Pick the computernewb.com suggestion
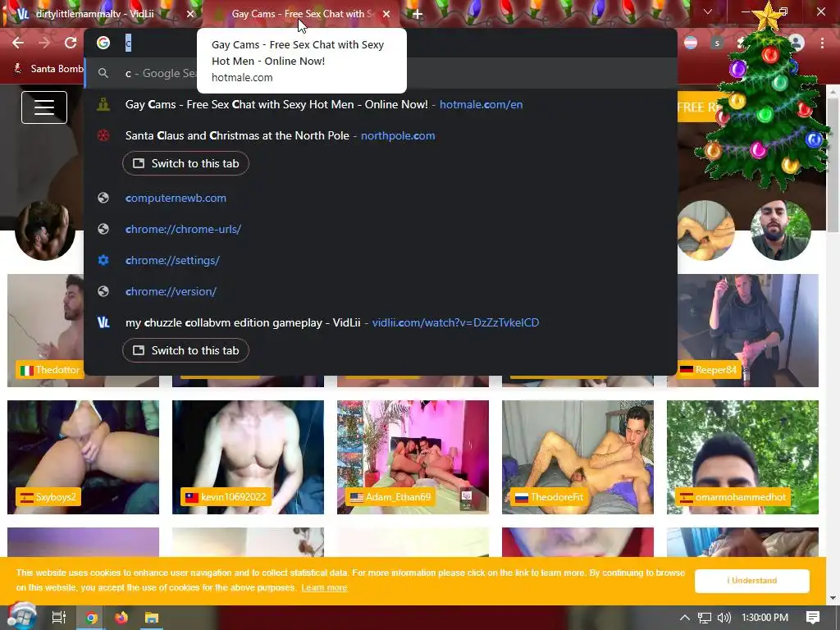 point(381,199)
